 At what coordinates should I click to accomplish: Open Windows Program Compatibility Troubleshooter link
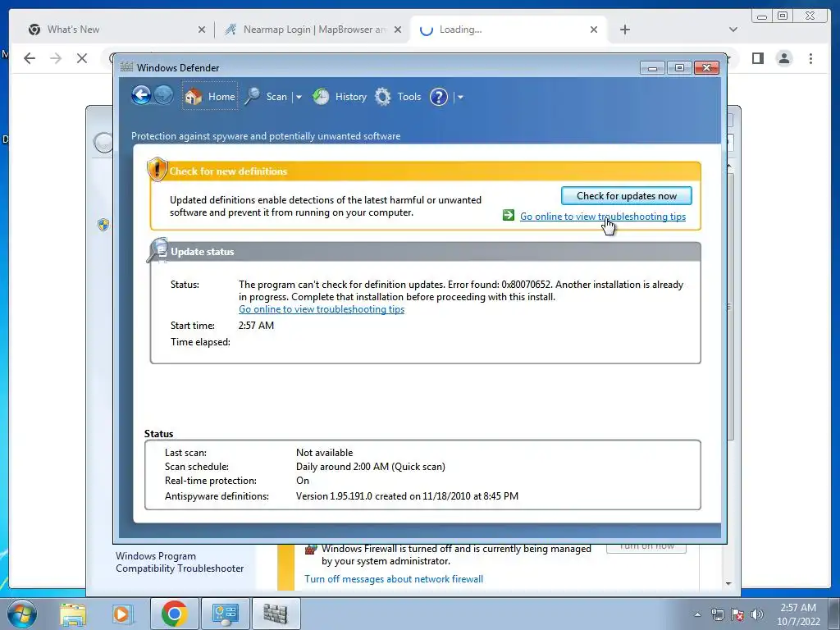(180, 562)
